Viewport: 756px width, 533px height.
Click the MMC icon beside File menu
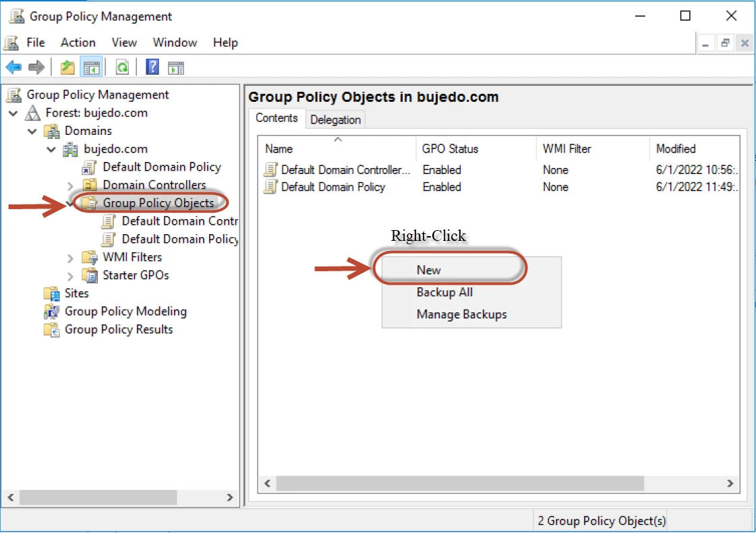tap(11, 43)
